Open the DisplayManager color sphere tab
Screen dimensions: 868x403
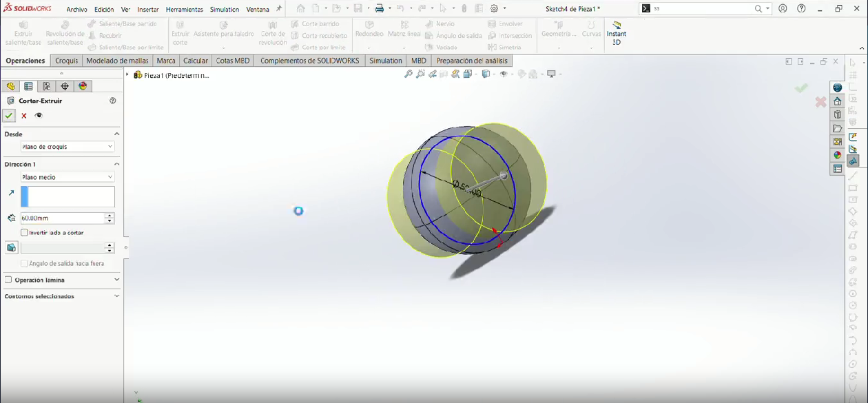[x=83, y=86]
